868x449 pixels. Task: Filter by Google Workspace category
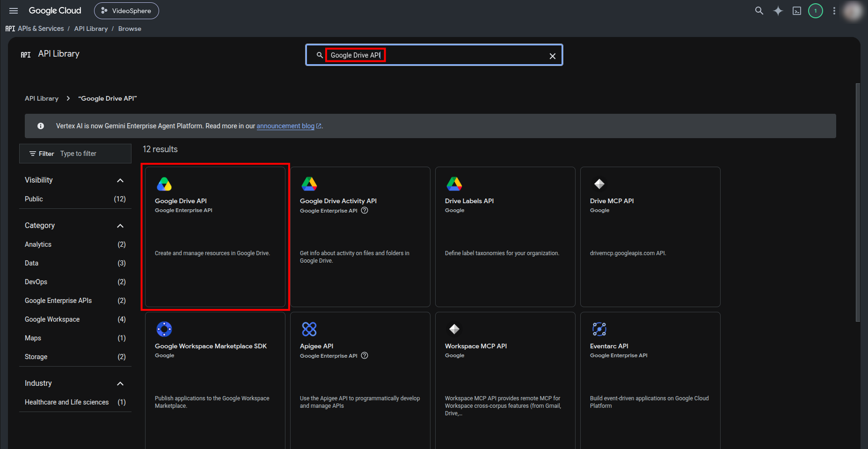tap(75, 319)
